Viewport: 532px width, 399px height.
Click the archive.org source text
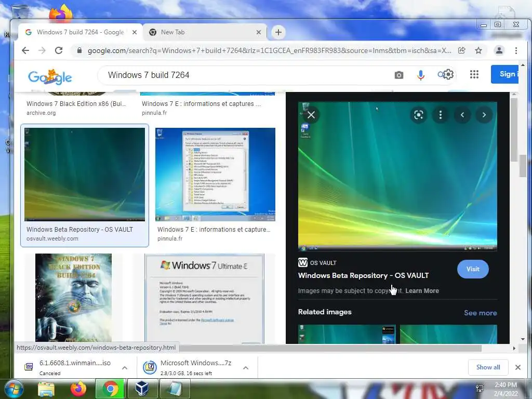pyautogui.click(x=41, y=113)
